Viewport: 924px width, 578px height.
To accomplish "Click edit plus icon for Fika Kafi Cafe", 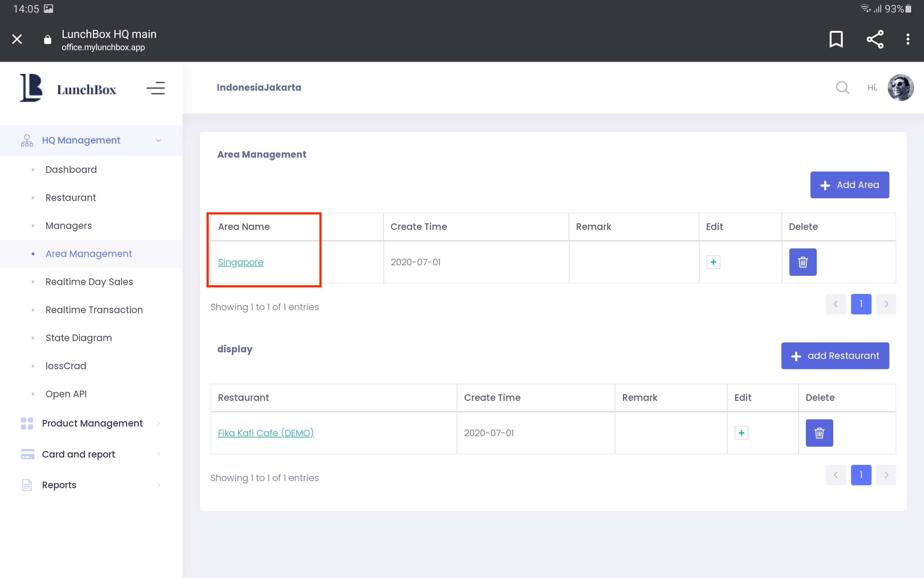I will [x=741, y=433].
